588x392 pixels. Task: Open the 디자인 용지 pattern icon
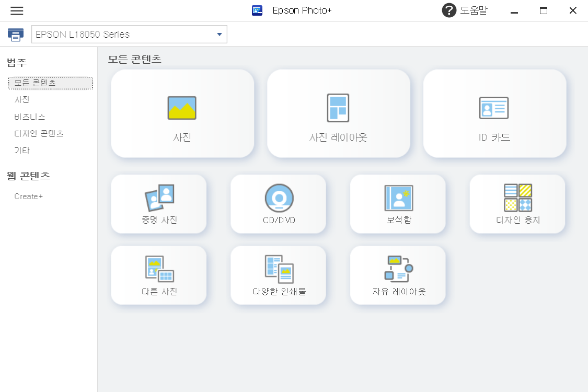[518, 198]
